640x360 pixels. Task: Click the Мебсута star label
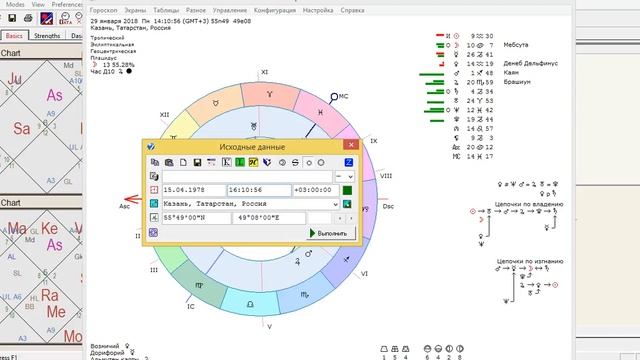[x=516, y=45]
